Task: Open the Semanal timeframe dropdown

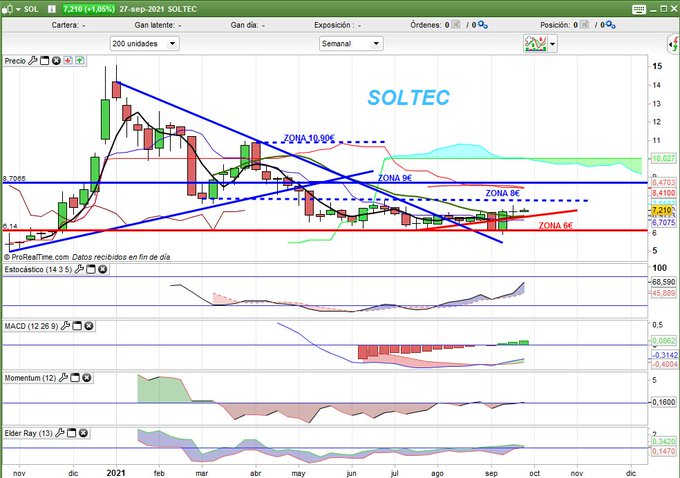Action: click(351, 43)
